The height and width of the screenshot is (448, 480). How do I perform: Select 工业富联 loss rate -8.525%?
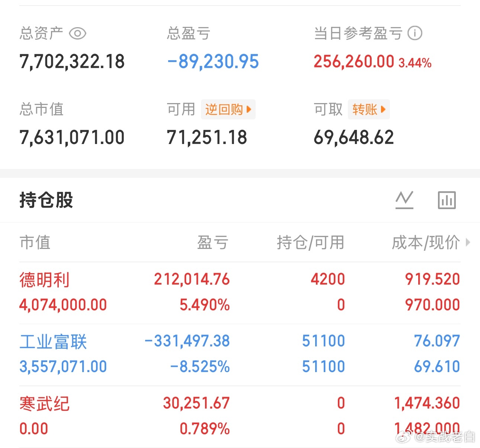(x=200, y=367)
